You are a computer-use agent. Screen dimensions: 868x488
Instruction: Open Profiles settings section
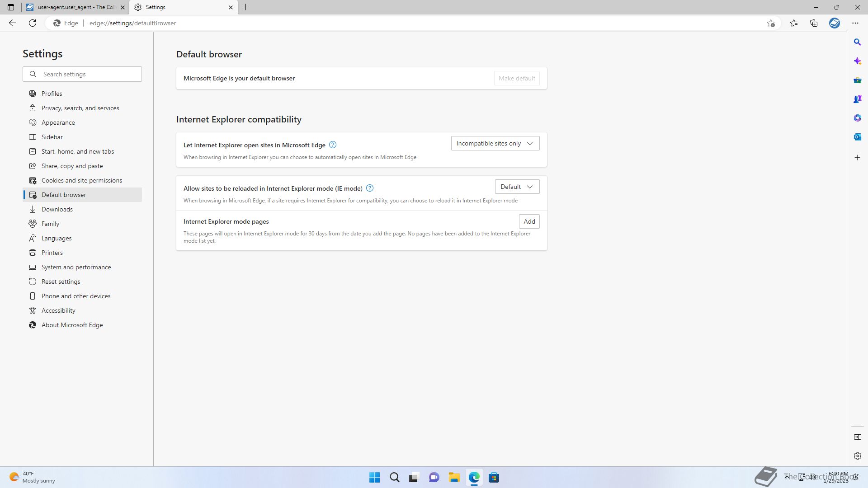click(82, 94)
